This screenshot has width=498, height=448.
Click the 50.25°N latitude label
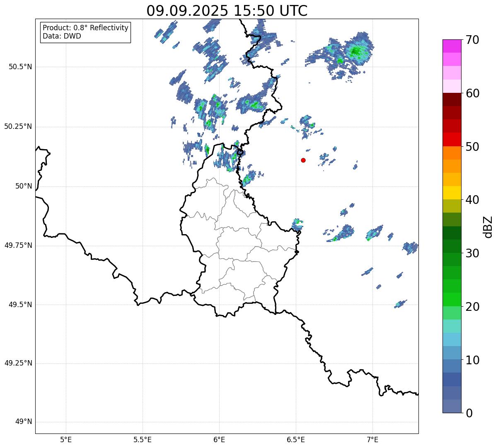coord(18,126)
